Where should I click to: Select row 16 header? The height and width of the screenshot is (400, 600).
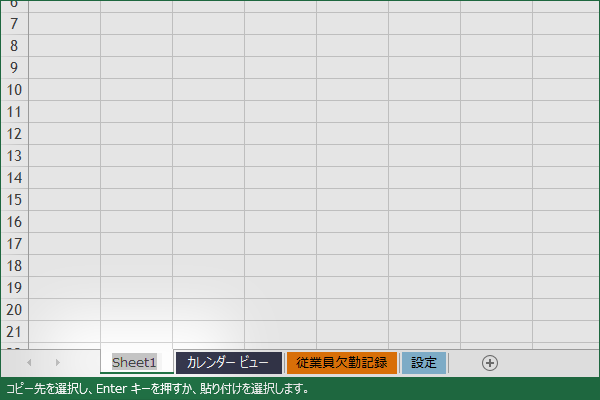pos(14,222)
